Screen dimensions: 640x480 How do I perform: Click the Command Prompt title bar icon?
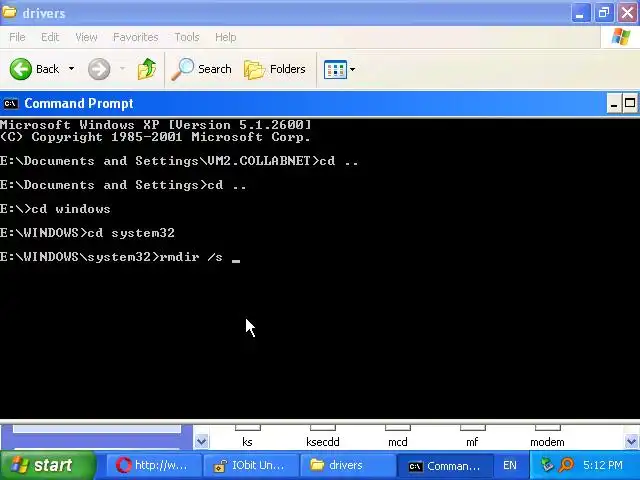tap(11, 104)
